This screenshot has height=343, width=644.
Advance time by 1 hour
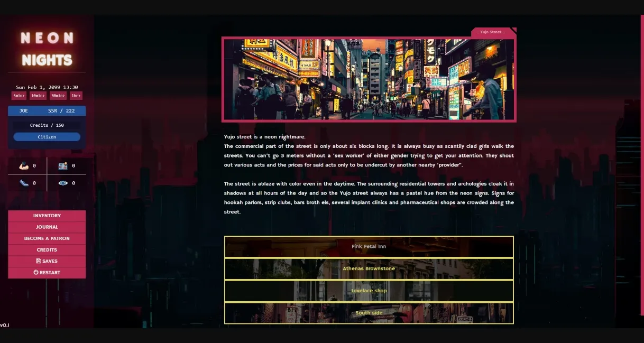coord(76,95)
